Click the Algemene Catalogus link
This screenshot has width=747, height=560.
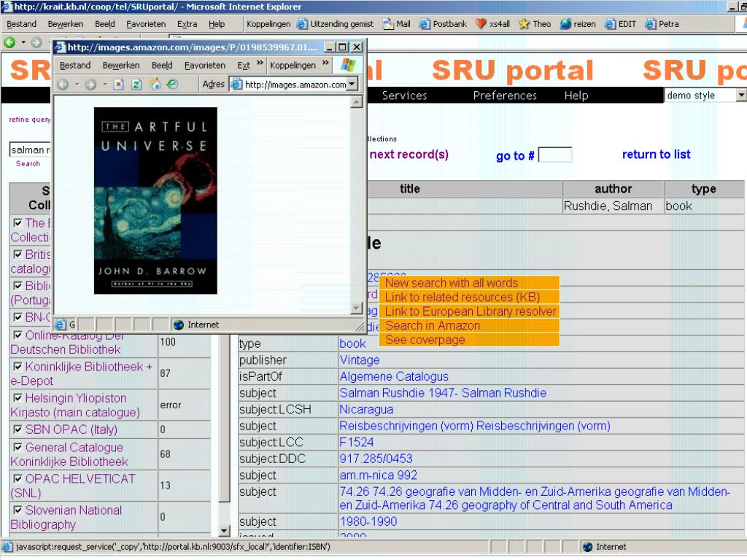[394, 377]
